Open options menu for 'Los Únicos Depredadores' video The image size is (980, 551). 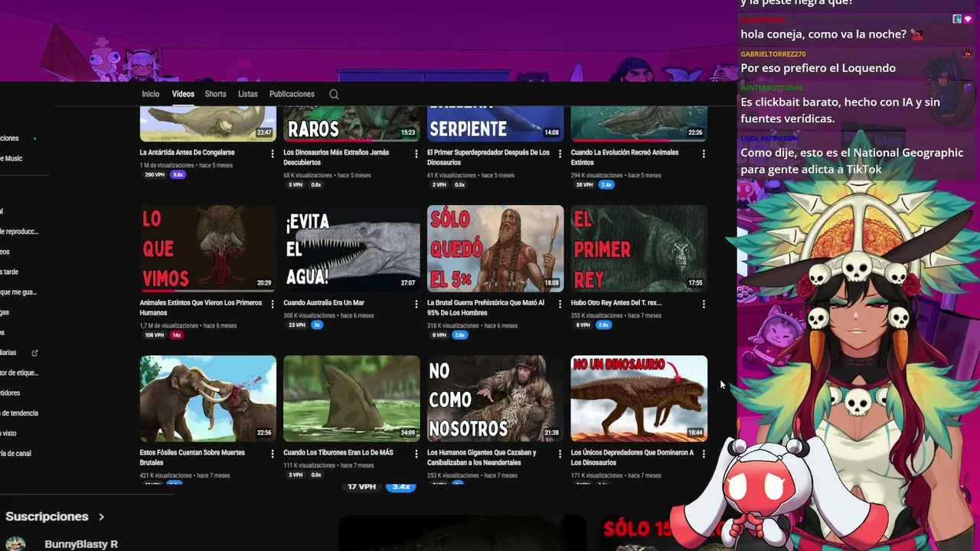[704, 454]
